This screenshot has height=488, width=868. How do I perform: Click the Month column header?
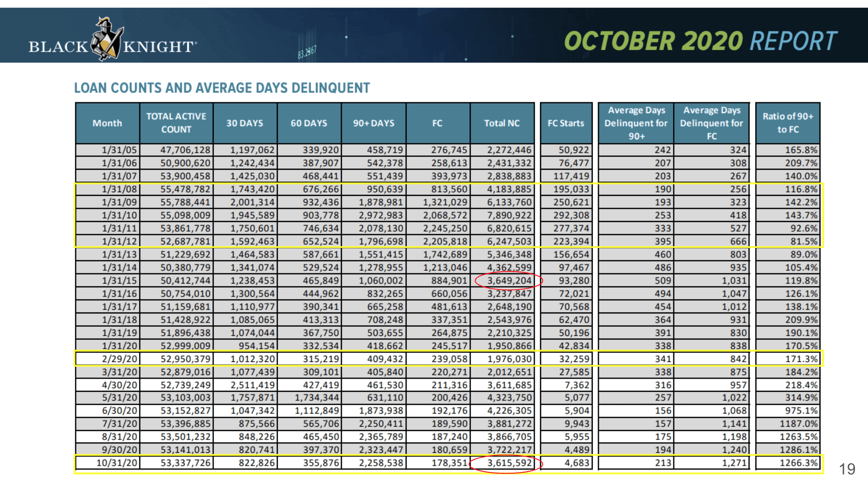point(107,123)
